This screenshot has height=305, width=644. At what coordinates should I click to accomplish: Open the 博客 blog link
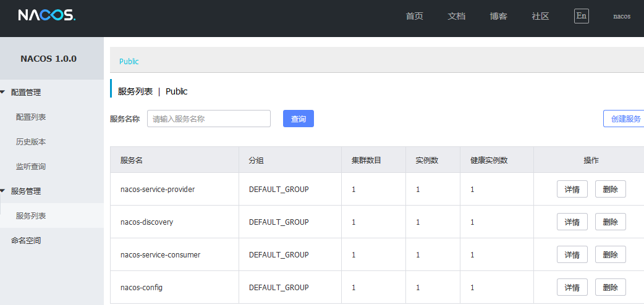click(498, 17)
